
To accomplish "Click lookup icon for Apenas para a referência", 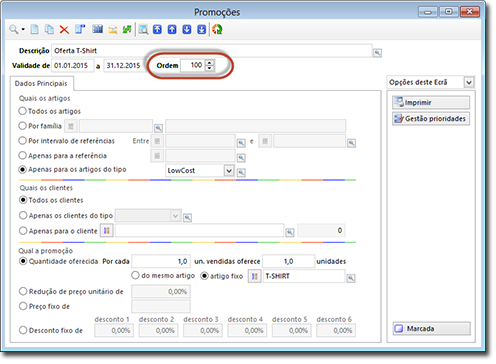I will pos(241,158).
